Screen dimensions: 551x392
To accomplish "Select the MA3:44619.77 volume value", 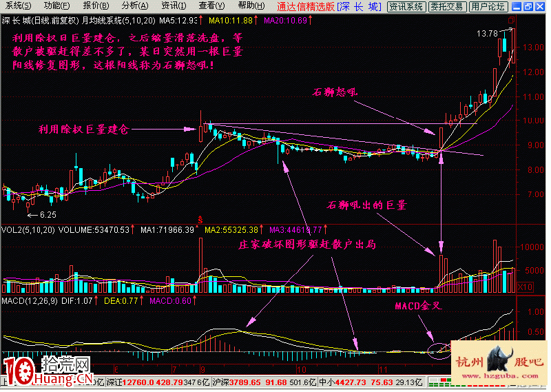I will (295, 230).
